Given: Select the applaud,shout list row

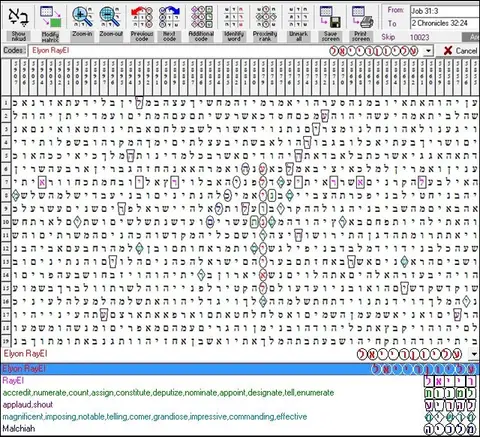Looking at the screenshot, I should pos(239,405).
